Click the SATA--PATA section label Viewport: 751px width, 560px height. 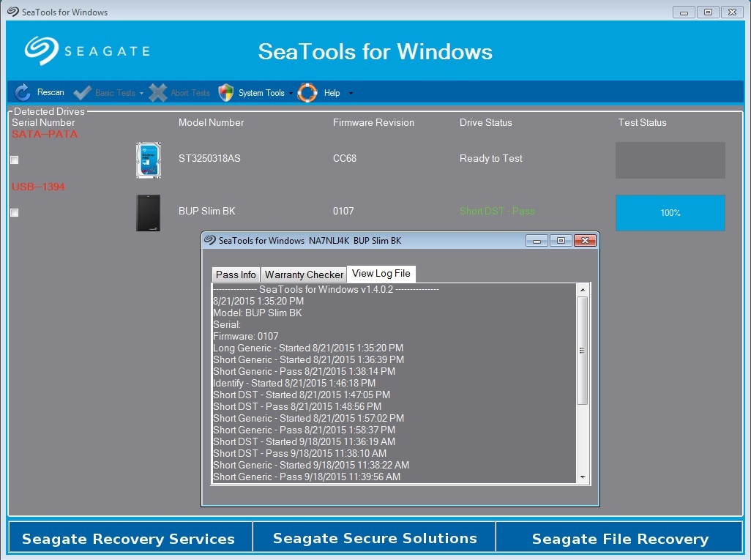click(x=45, y=134)
